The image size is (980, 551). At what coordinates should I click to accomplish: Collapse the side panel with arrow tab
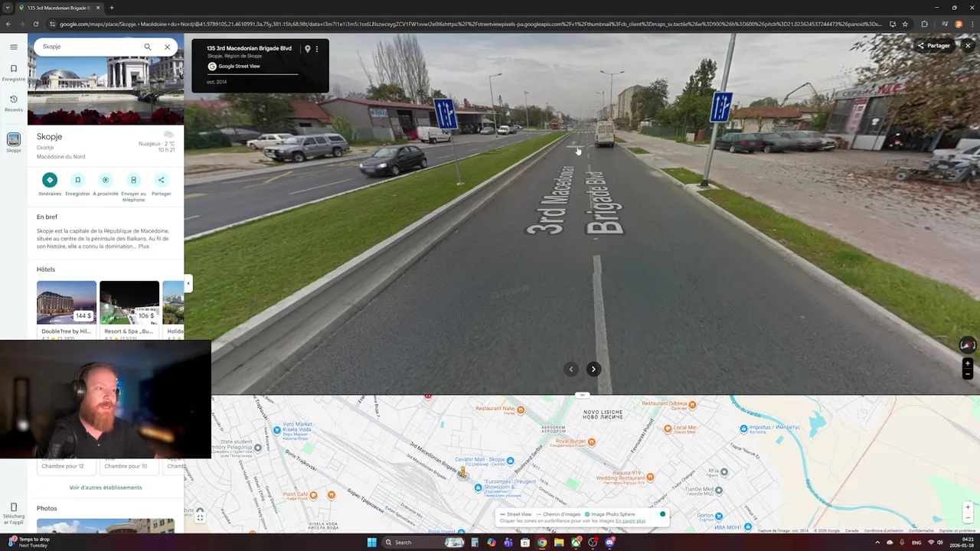[188, 284]
